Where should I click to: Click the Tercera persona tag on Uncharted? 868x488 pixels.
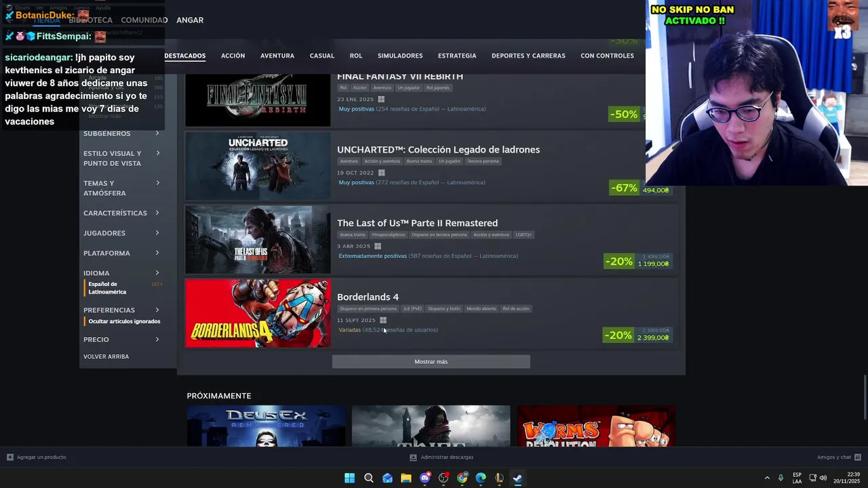click(483, 161)
